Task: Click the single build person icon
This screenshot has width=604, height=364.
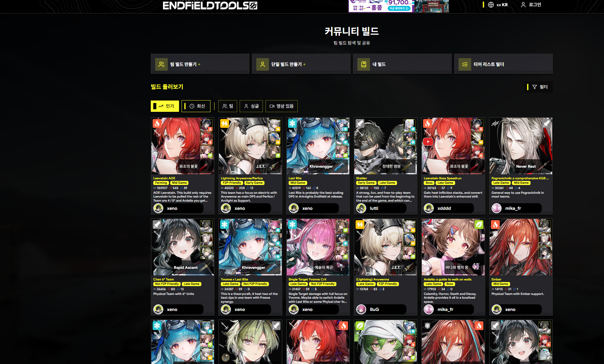Action: click(x=262, y=64)
